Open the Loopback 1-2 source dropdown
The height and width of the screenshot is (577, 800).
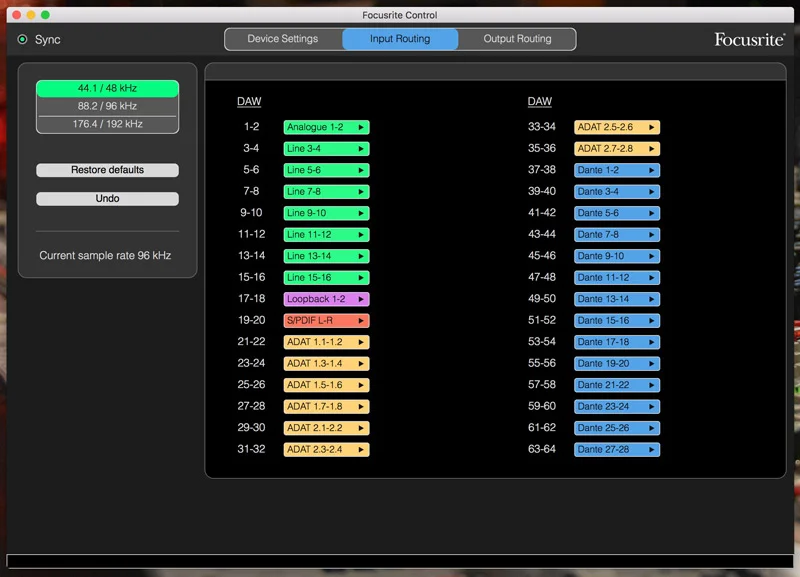coord(327,299)
